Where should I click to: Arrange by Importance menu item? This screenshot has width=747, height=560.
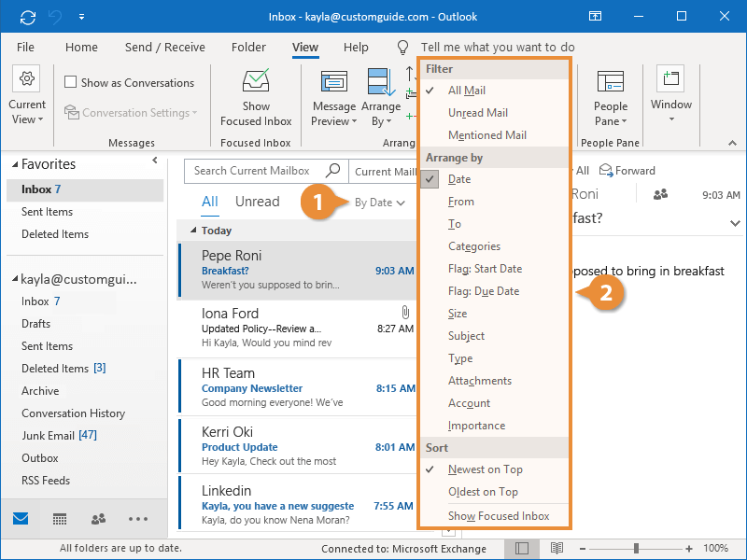point(494,426)
